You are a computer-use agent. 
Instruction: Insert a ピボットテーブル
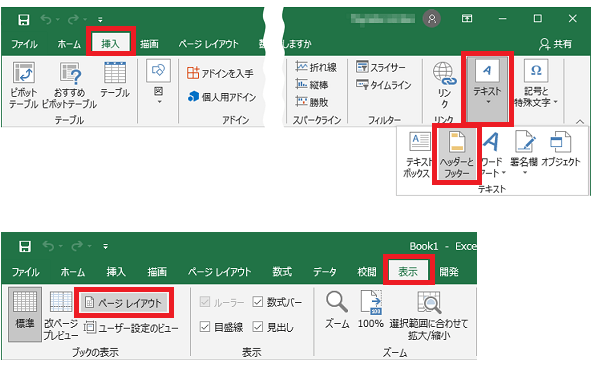pos(24,85)
